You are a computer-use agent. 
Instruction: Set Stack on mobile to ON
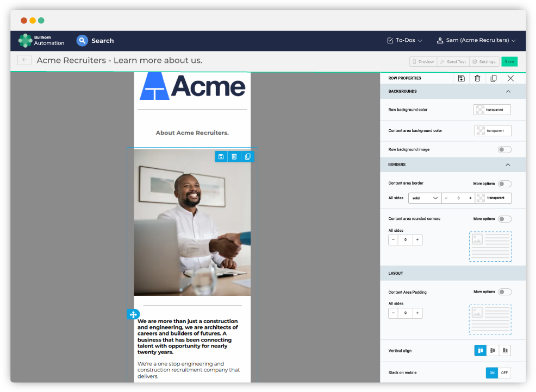point(492,372)
